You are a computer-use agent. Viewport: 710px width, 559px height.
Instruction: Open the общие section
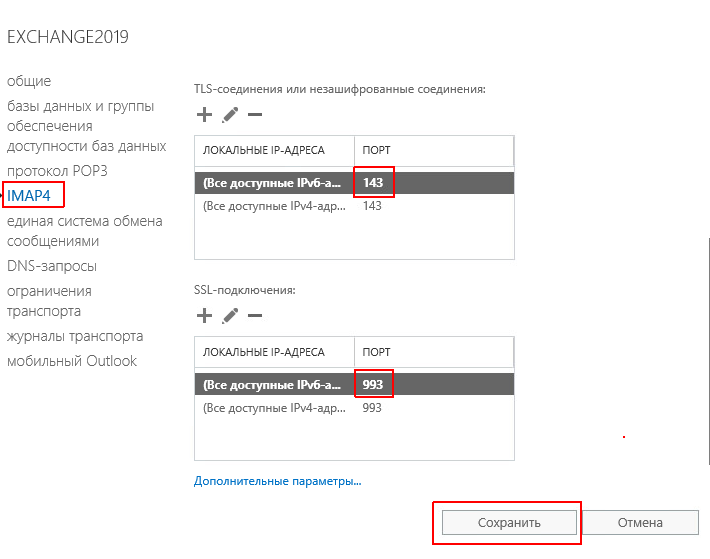[29, 81]
